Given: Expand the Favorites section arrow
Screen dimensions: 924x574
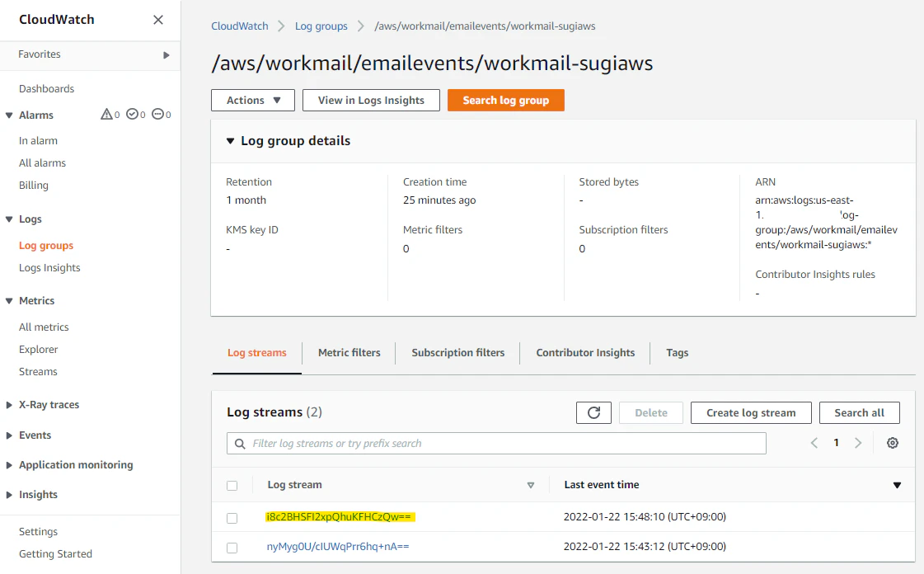Looking at the screenshot, I should coord(167,54).
